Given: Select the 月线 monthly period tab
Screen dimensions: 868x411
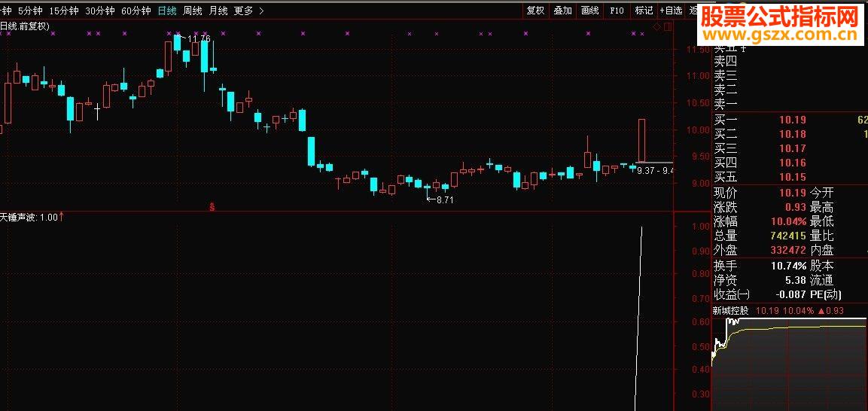Looking at the screenshot, I should click(x=218, y=11).
